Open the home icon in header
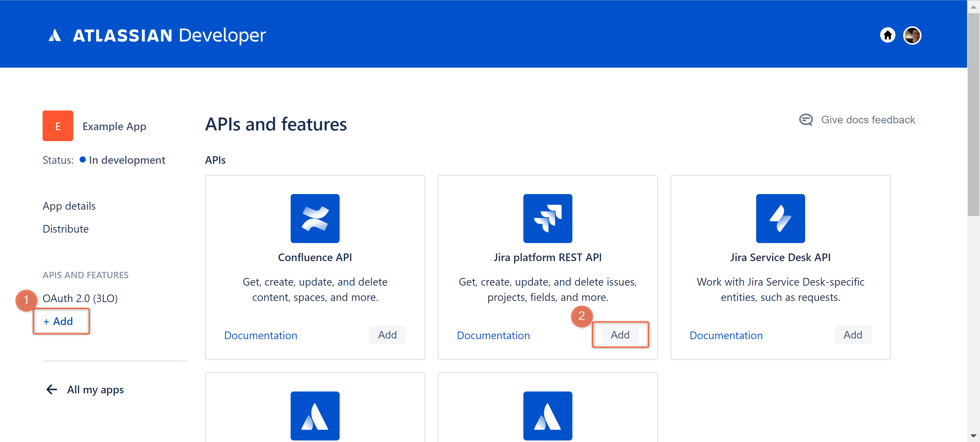Screen dimensions: 980x442 [887, 36]
